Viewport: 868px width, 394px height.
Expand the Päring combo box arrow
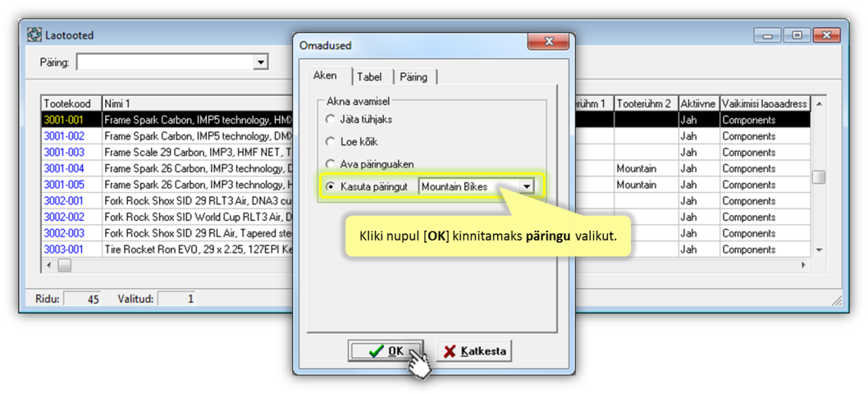click(x=261, y=62)
